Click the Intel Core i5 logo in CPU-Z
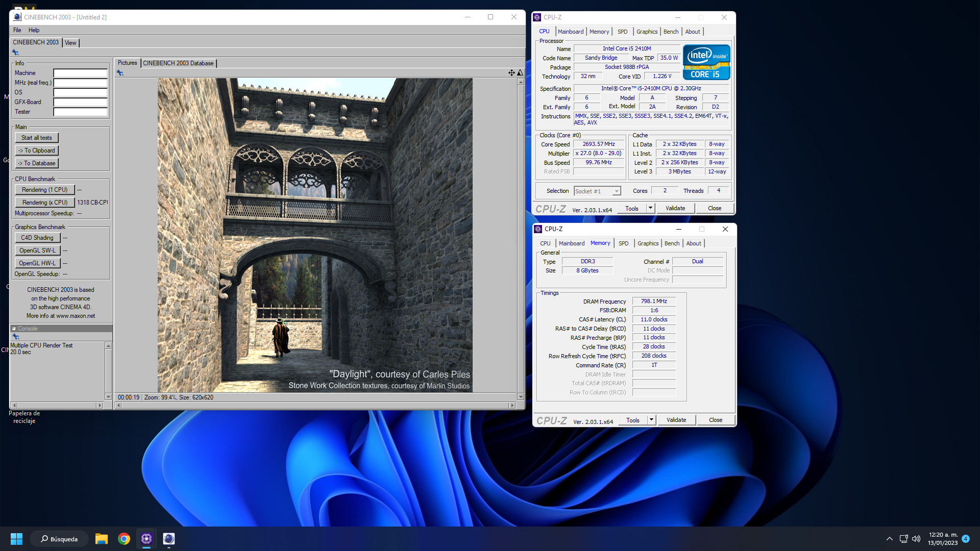 point(706,62)
